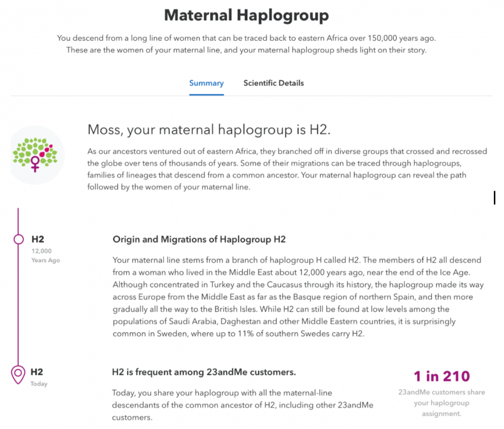Click the '1 in 210' statistic
The image size is (504, 429).
coord(442,376)
